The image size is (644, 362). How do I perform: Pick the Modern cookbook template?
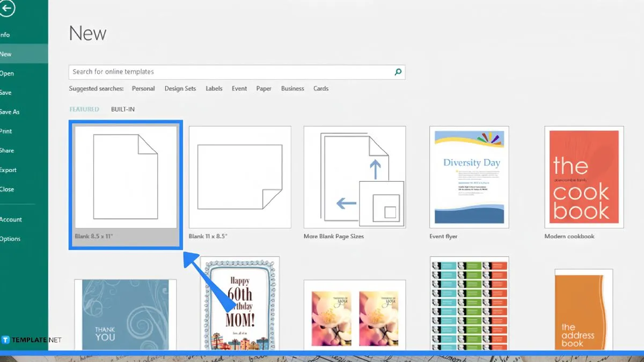(x=584, y=178)
